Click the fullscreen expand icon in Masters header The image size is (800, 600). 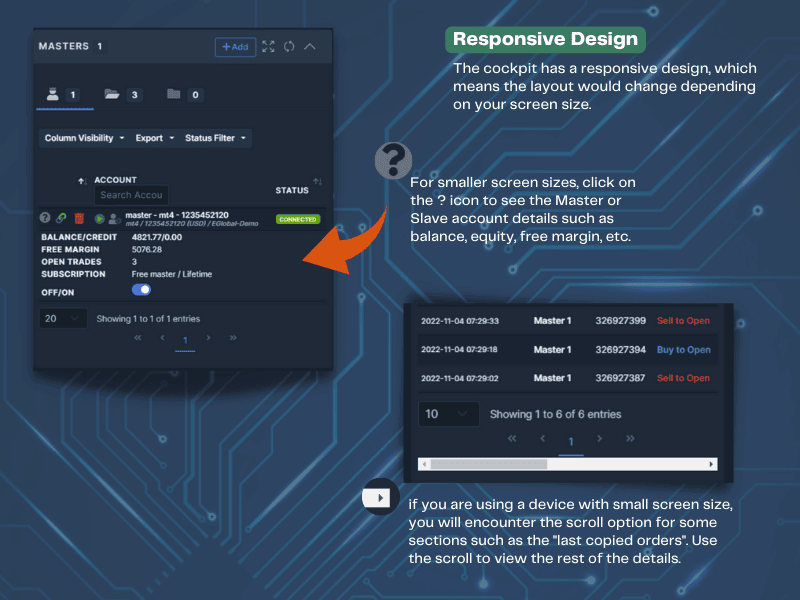pos(268,46)
